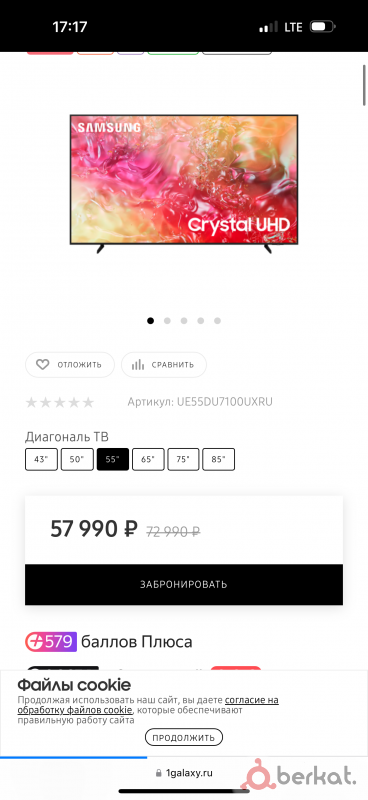Choose the 75" TV diagonal
Image resolution: width=368 pixels, height=800 pixels.
[x=183, y=459]
